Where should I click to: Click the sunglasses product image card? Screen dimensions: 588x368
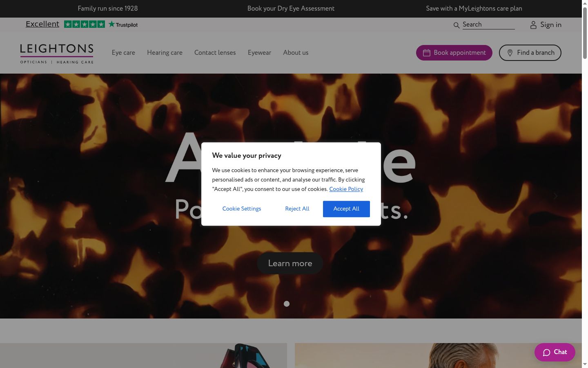click(x=143, y=355)
